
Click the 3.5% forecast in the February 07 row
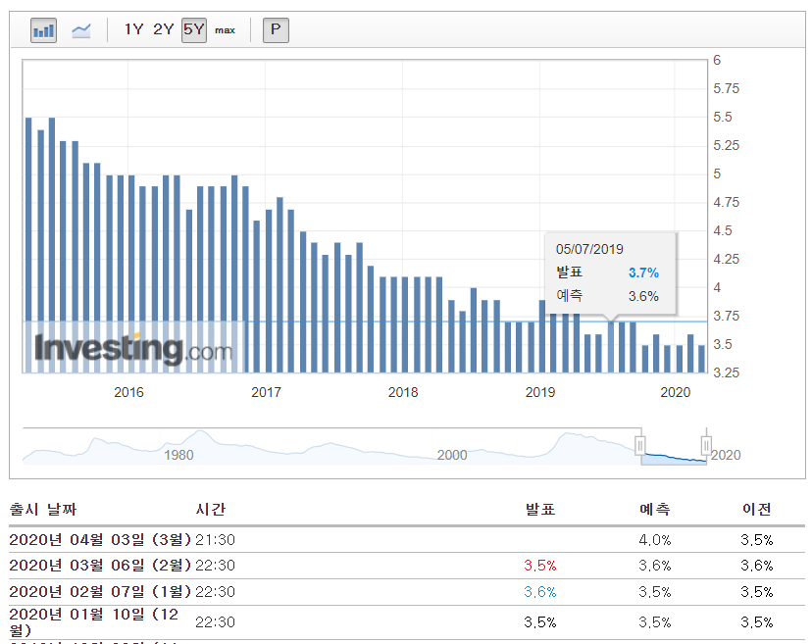point(654,592)
